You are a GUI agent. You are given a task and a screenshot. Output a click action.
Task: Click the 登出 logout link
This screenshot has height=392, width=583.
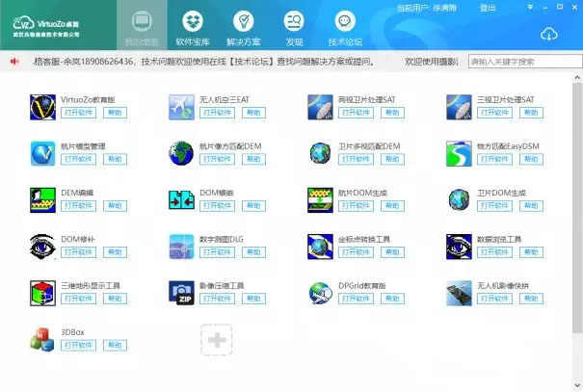coord(487,8)
